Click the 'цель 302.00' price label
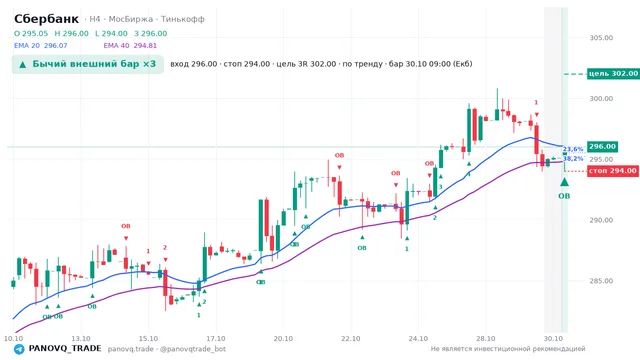The width and height of the screenshot is (640, 360). pyautogui.click(x=613, y=73)
